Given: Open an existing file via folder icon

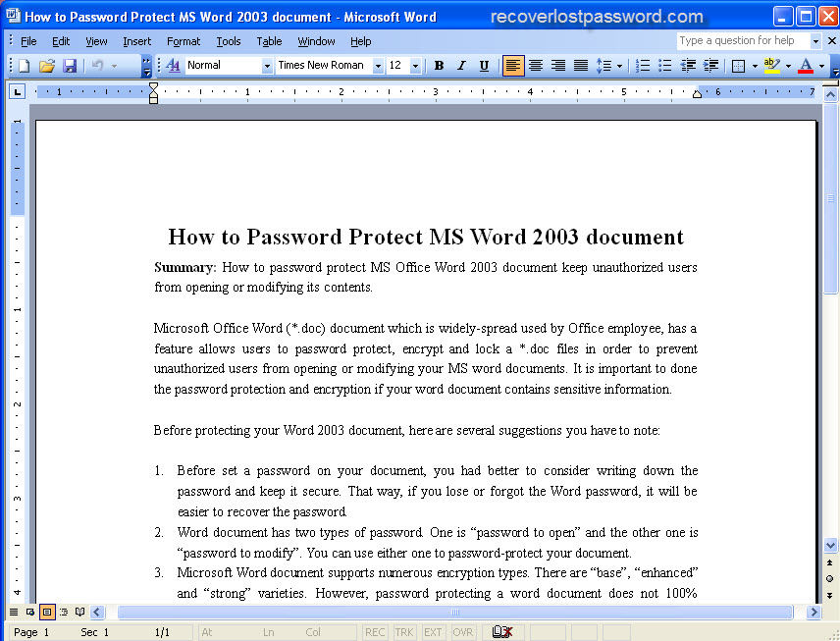Looking at the screenshot, I should [x=47, y=66].
